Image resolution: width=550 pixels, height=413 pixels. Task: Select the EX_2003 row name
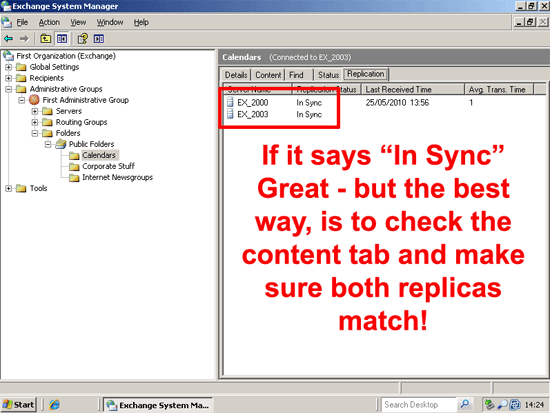[x=253, y=114]
